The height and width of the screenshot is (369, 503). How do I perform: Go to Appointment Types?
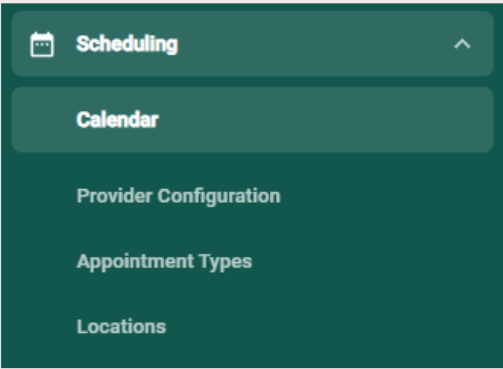click(x=164, y=261)
